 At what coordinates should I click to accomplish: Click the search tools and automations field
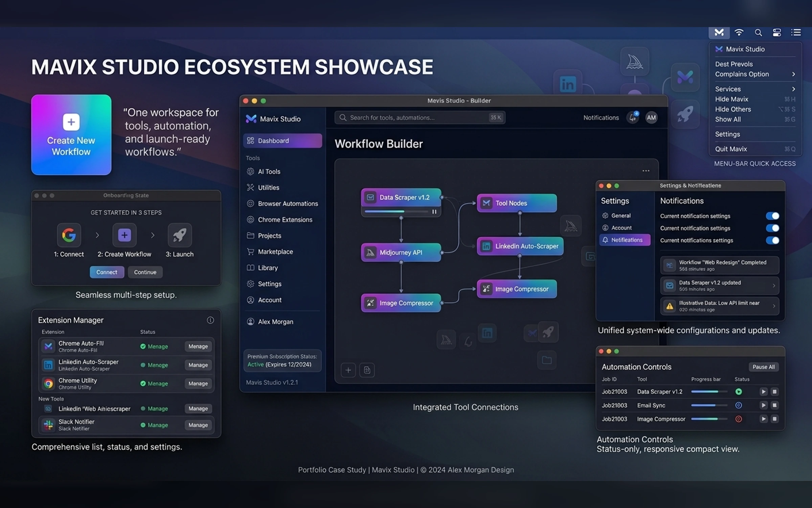click(420, 118)
